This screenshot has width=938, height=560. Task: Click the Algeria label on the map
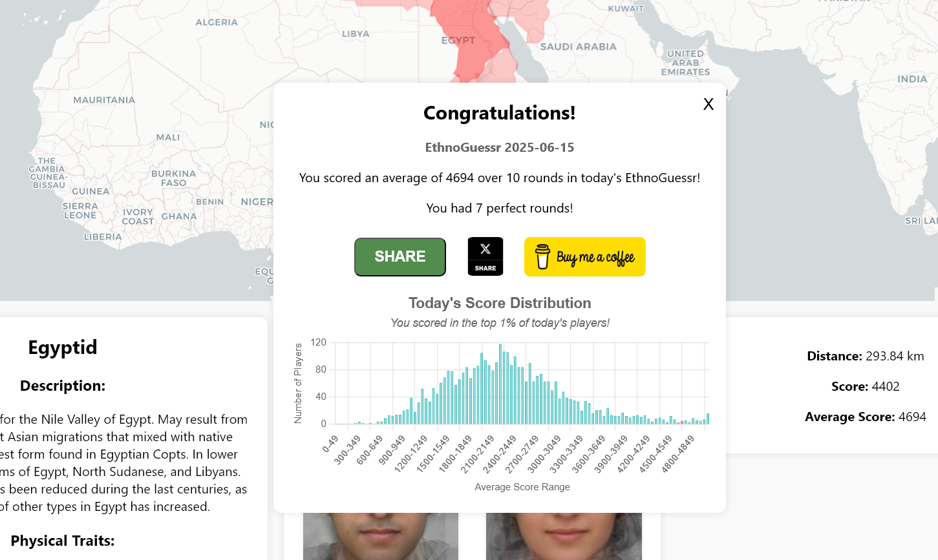point(217,22)
